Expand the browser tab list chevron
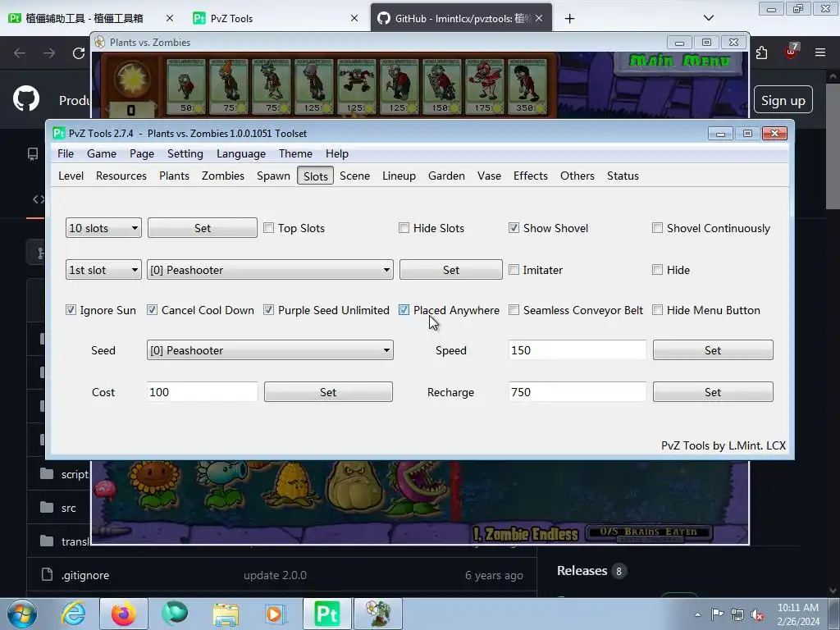The width and height of the screenshot is (840, 630). [x=709, y=18]
